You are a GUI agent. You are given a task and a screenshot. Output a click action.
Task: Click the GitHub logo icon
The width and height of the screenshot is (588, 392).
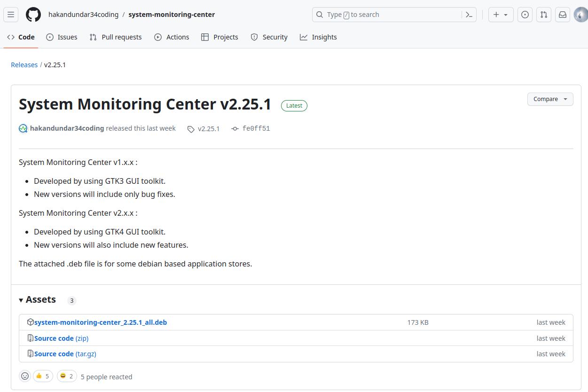[33, 15]
